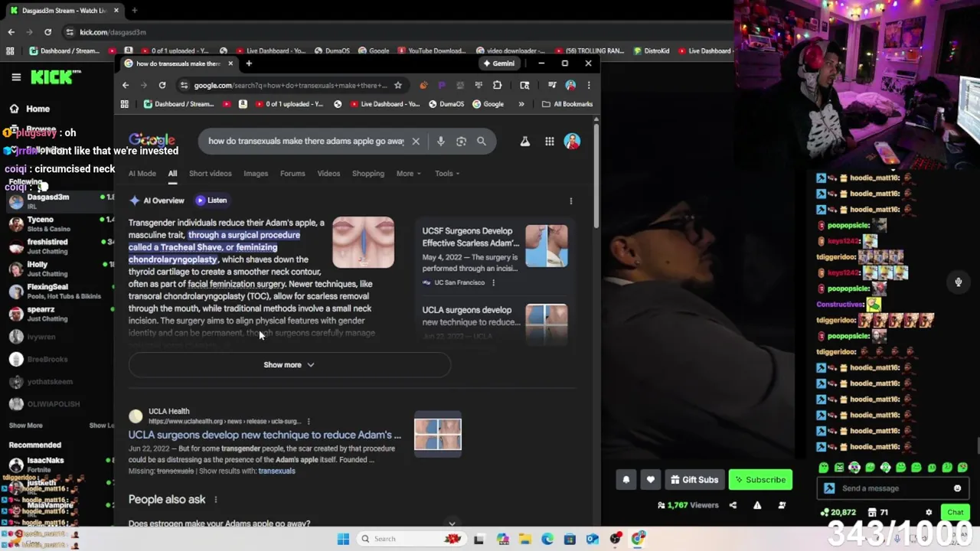Open AI Overview more options menu
Viewport: 980px width, 551px height.
pos(570,201)
